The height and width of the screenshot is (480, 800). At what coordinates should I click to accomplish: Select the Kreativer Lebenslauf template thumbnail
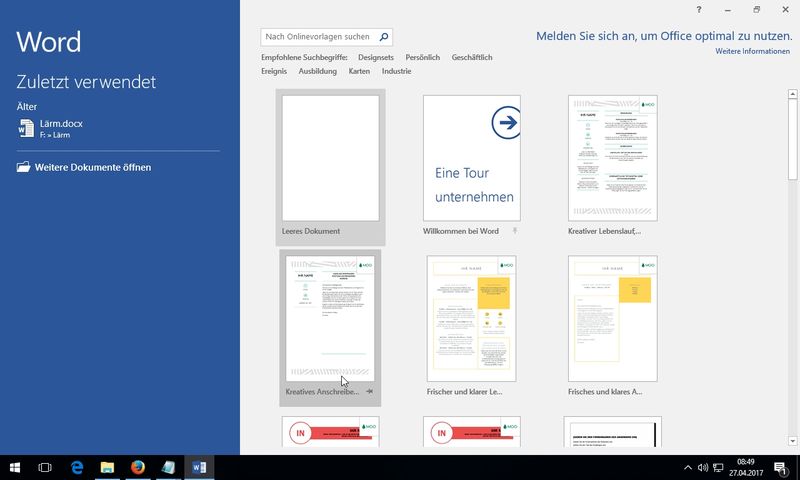point(613,158)
